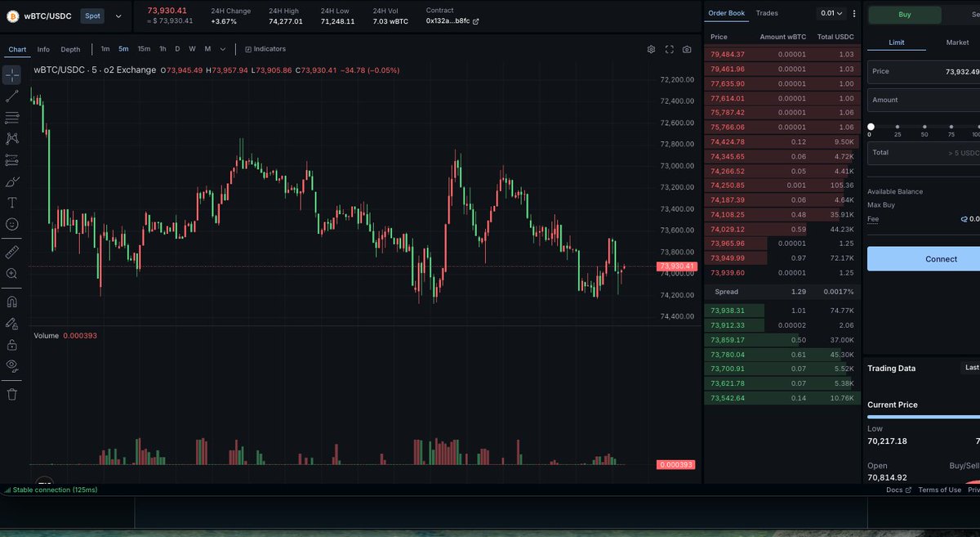Click the fee token icon
This screenshot has height=537, width=980.
[x=963, y=219]
